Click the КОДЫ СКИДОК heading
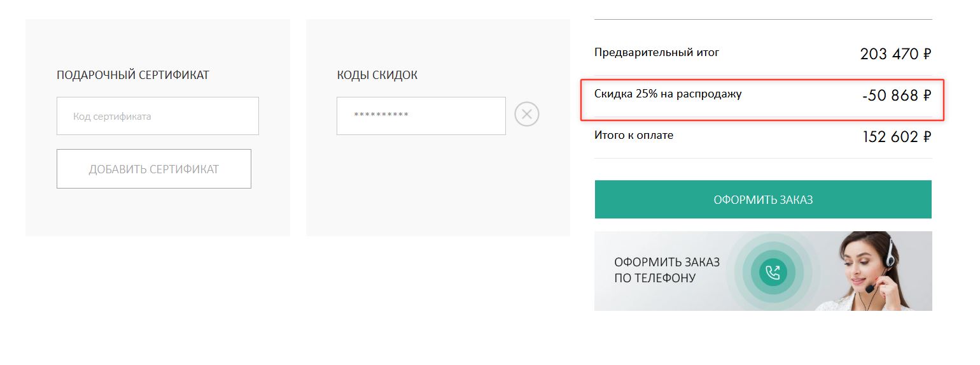 click(377, 75)
